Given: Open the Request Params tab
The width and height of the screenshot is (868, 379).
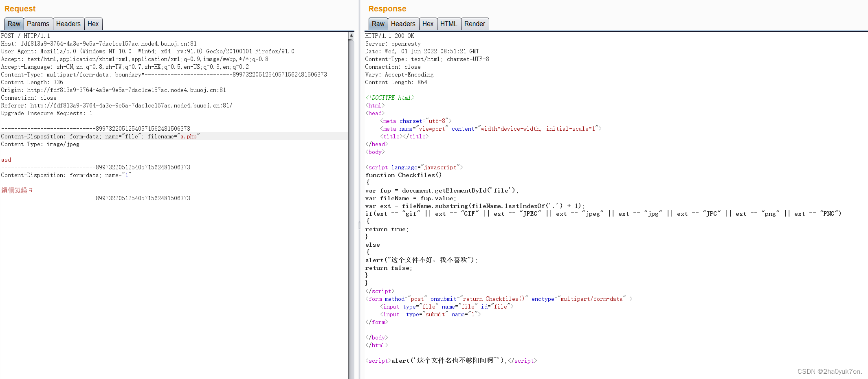Looking at the screenshot, I should 38,24.
